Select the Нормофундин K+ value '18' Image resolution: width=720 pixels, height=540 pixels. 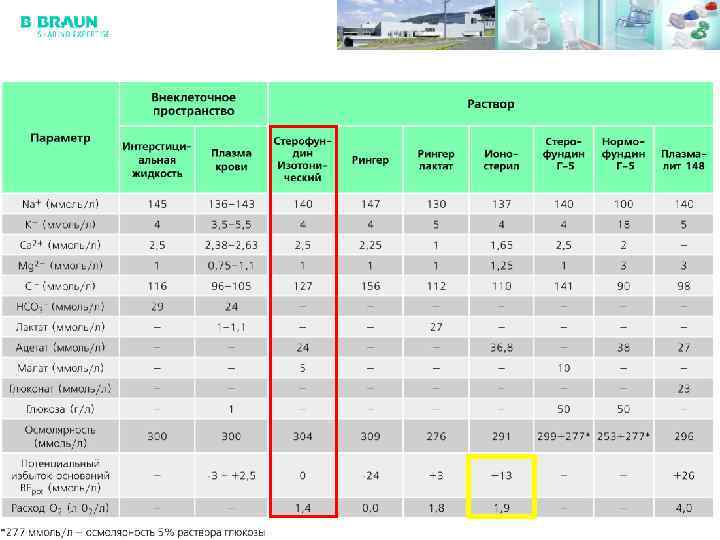coord(623,225)
